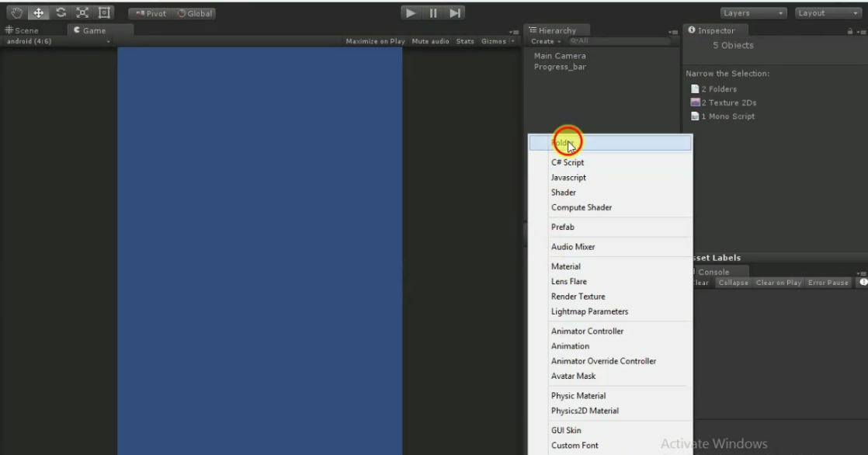Select Progress_bar in the Hierarchy
Screen dimensions: 868x455
pyautogui.click(x=561, y=66)
